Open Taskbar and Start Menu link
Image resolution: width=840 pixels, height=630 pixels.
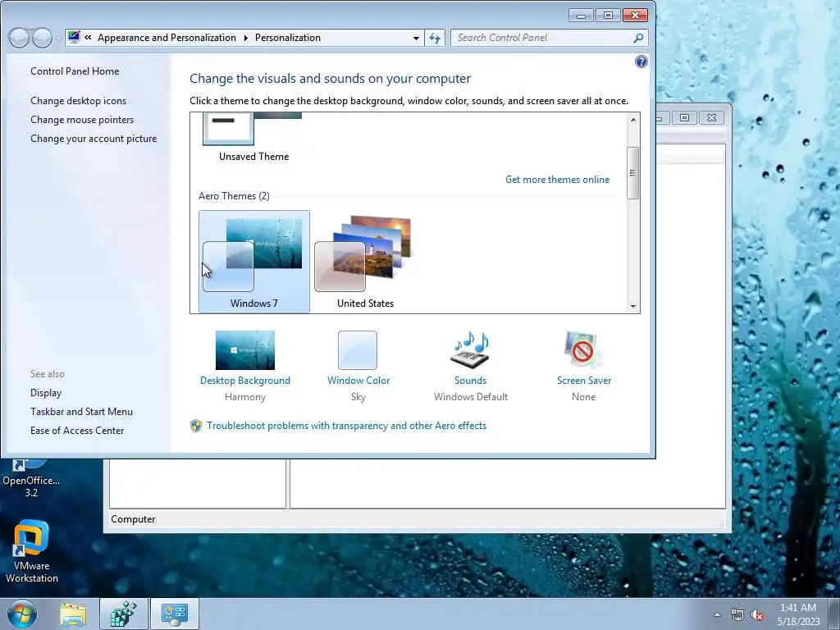tap(81, 412)
